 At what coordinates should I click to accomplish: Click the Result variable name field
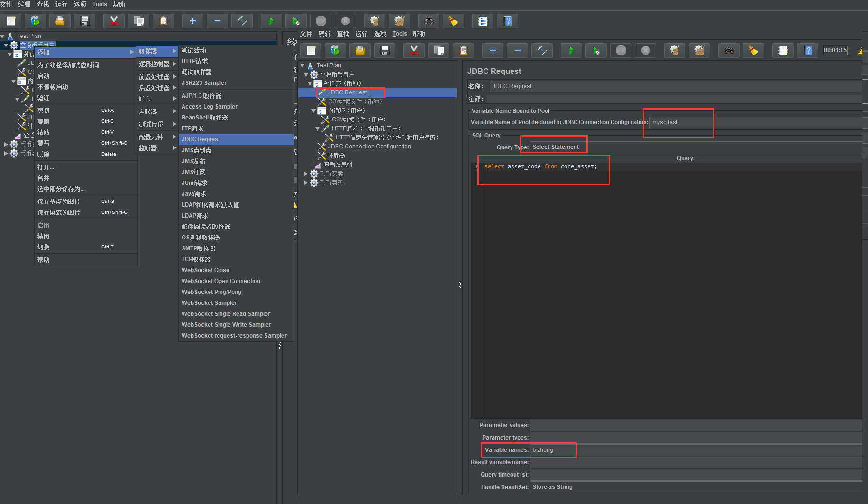coord(696,462)
